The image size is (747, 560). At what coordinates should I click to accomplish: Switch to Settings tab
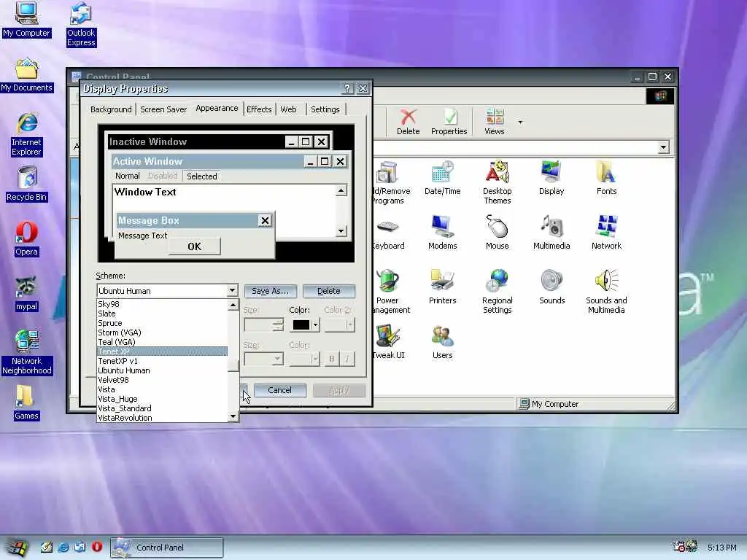click(x=325, y=109)
